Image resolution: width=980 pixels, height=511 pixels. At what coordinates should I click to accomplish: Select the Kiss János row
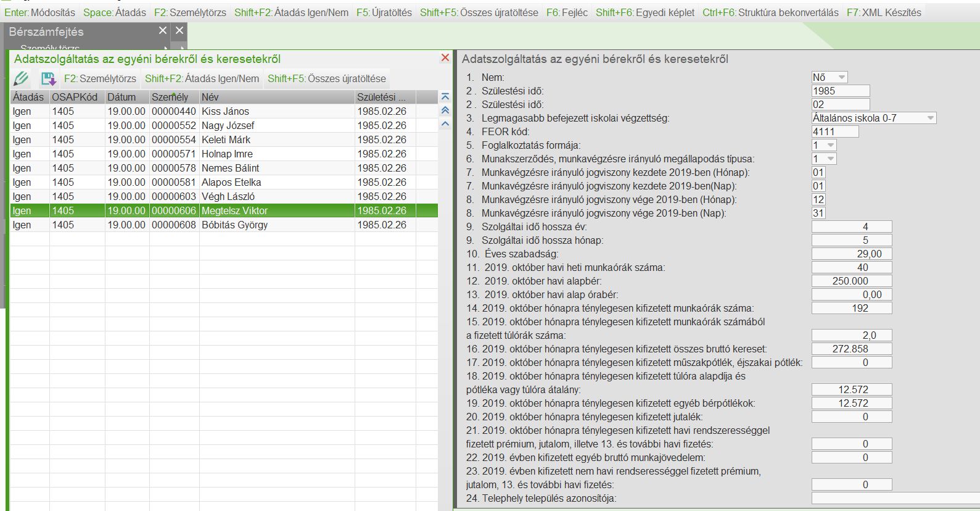coord(225,111)
